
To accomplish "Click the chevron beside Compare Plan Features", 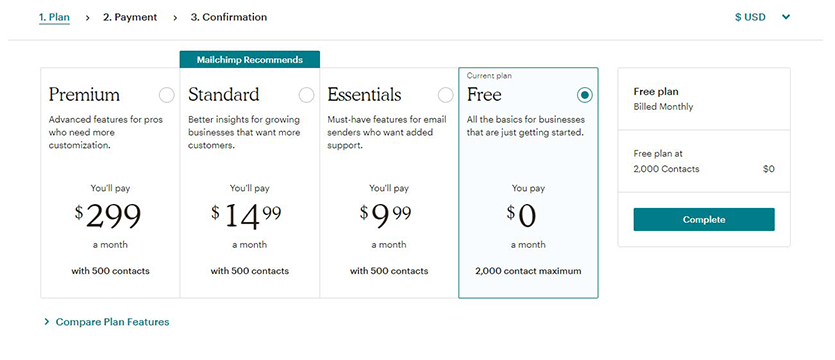I will pyautogui.click(x=47, y=322).
